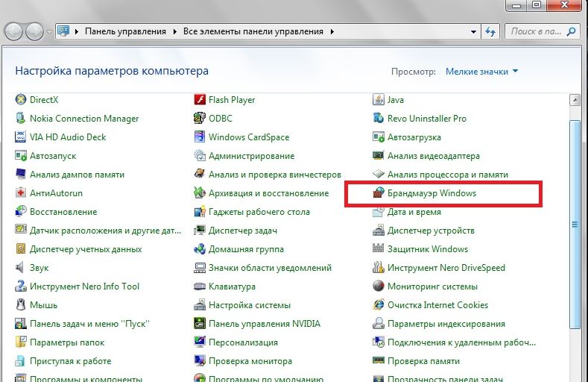Click the Домашняя группа icon
The height and width of the screenshot is (382, 588).
pos(200,248)
